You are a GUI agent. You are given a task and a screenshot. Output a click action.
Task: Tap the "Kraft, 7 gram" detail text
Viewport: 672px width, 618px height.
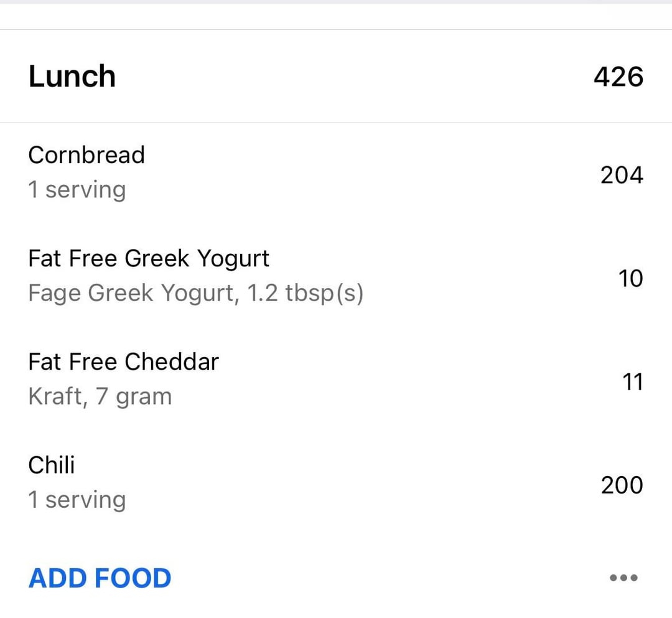(x=100, y=396)
